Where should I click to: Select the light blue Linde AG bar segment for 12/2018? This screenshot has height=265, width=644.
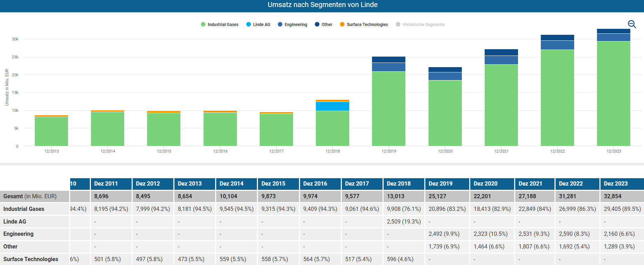click(332, 106)
